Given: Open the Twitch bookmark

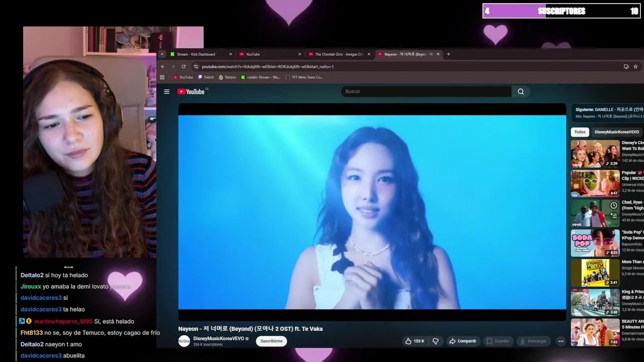Looking at the screenshot, I should click(x=206, y=77).
